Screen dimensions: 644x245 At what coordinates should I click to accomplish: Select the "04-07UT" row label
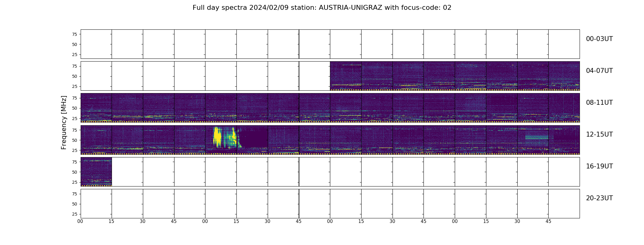(x=599, y=71)
